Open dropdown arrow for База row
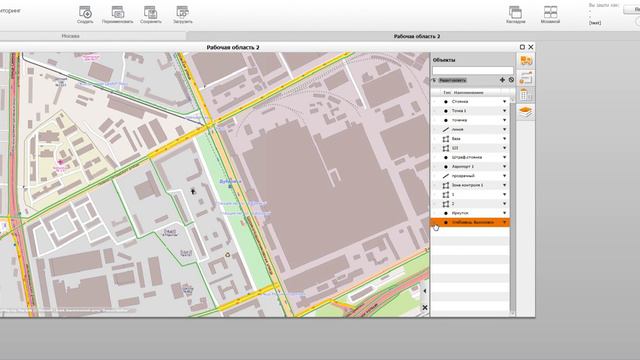The image size is (640, 360). [504, 139]
